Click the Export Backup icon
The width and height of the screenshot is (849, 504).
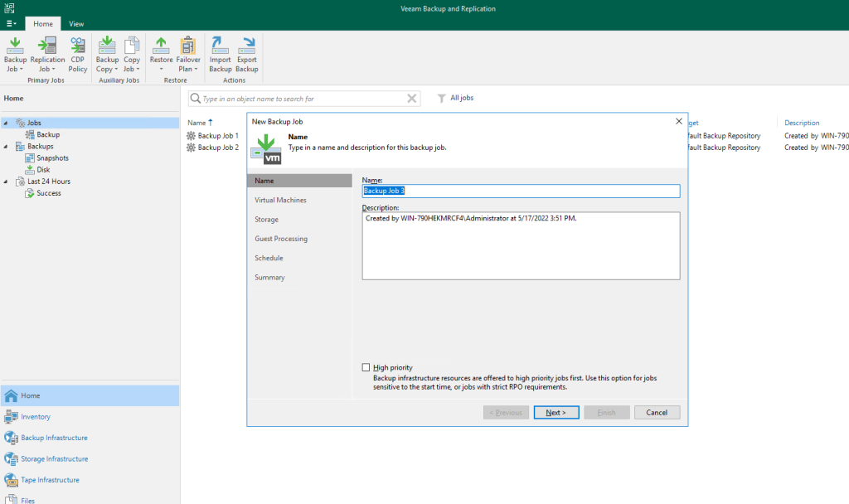coord(247,45)
